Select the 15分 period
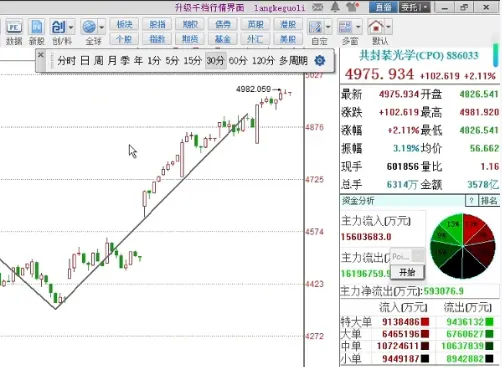This screenshot has height=367, width=502. coord(193,61)
